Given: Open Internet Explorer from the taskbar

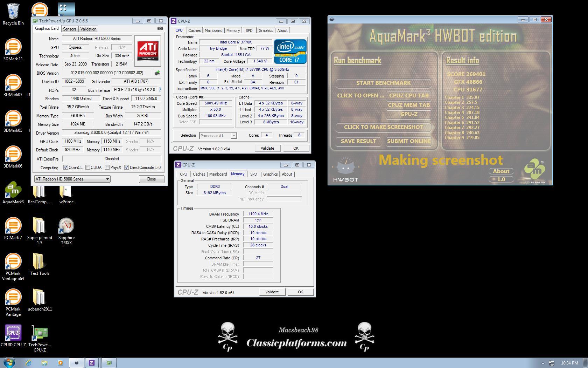Looking at the screenshot, I should 28,363.
